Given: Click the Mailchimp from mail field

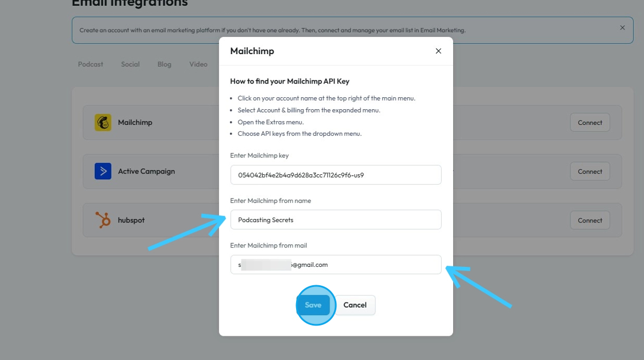Looking at the screenshot, I should [336, 264].
